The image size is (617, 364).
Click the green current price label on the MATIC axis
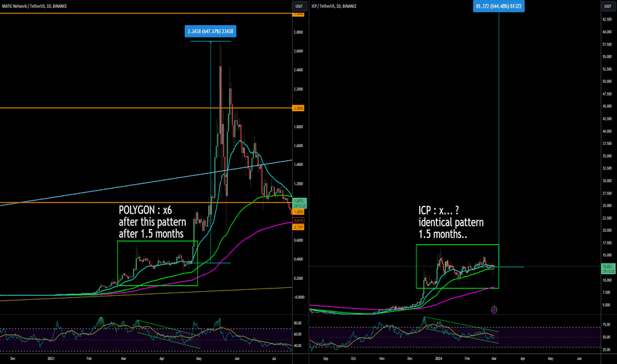[x=299, y=203]
